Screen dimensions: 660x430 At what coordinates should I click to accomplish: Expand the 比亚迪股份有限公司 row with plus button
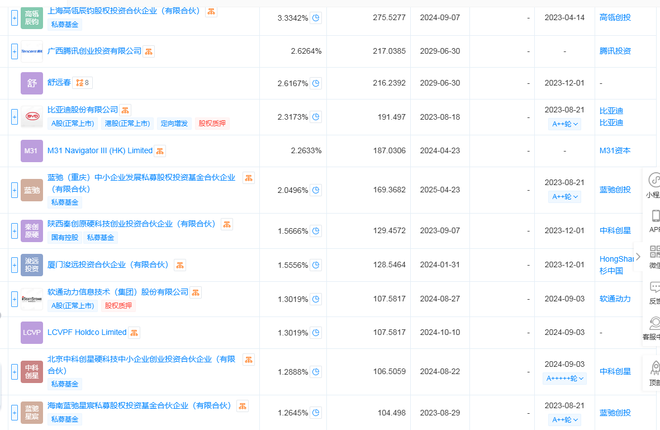(x=13, y=117)
